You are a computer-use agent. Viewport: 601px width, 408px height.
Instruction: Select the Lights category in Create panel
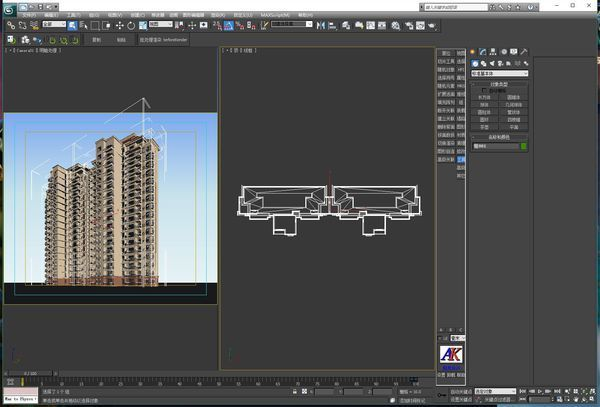coord(492,63)
